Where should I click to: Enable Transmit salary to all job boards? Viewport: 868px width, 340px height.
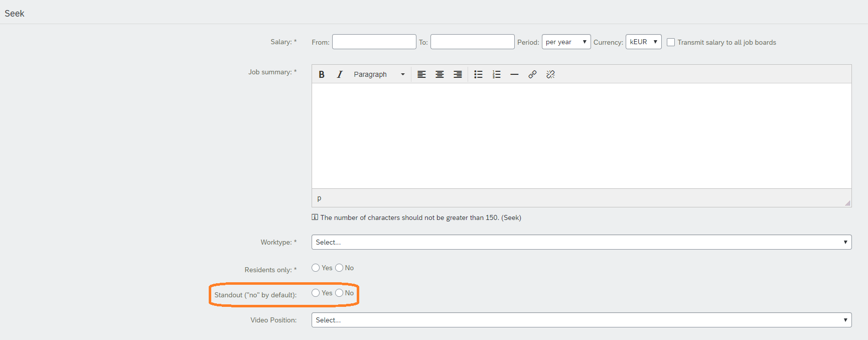click(x=671, y=42)
